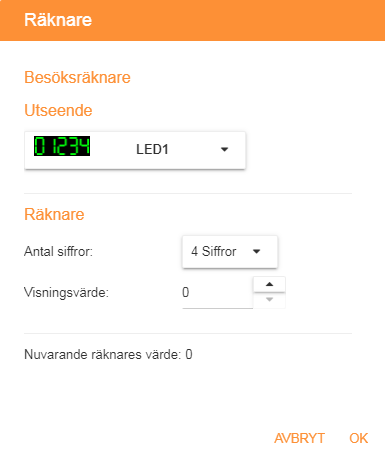The width and height of the screenshot is (385, 459).
Task: Click the Visningsvärde label
Action: (x=66, y=293)
